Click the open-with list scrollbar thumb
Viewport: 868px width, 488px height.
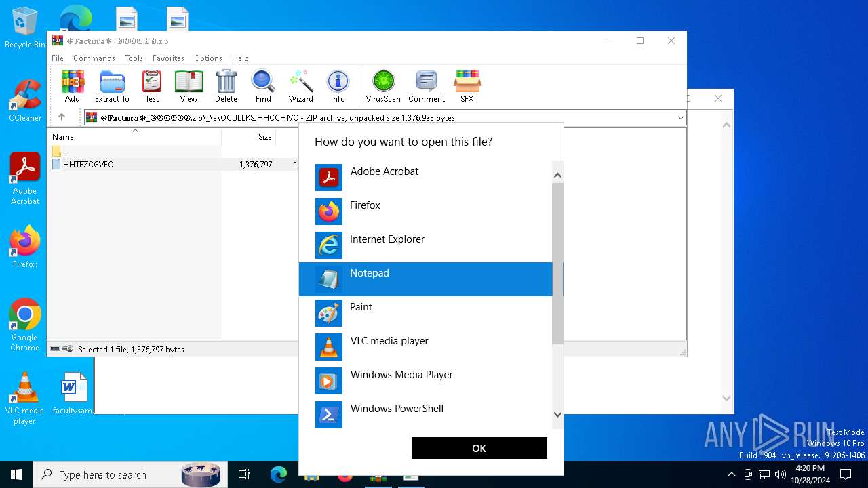tap(558, 263)
